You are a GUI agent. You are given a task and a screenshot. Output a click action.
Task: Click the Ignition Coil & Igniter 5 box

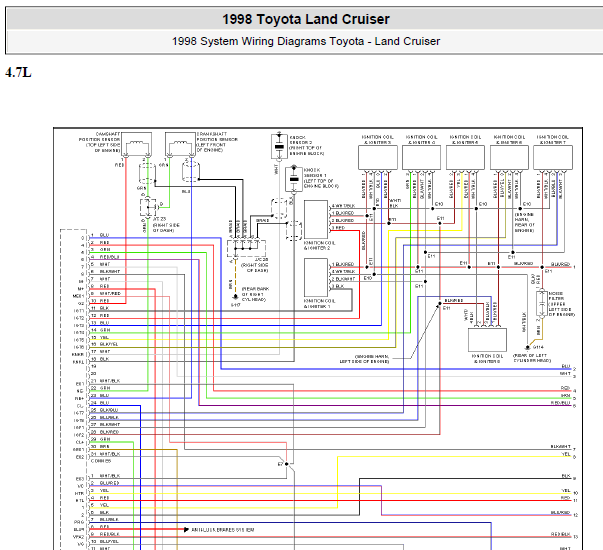pos(465,157)
